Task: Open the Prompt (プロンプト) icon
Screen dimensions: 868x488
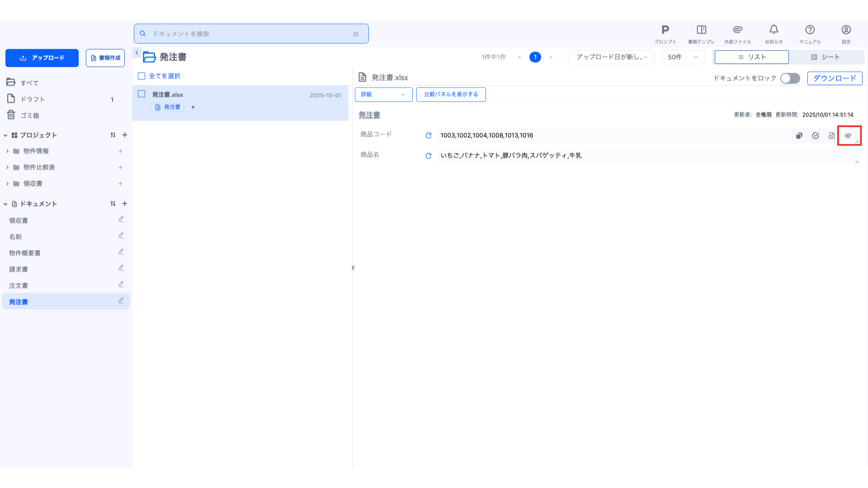Action: (x=665, y=30)
